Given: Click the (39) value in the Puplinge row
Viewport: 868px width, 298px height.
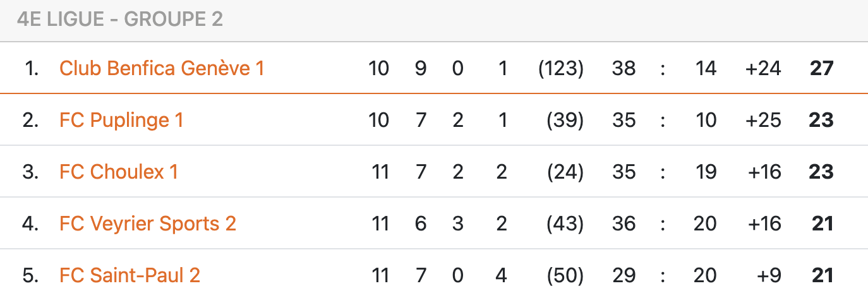Looking at the screenshot, I should (x=565, y=120).
